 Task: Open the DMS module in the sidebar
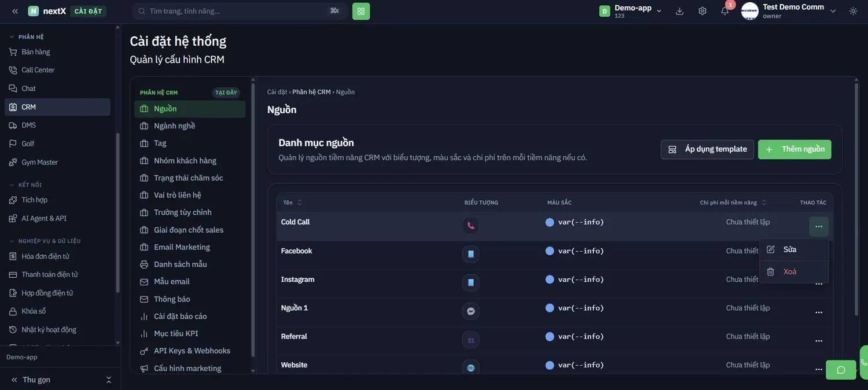[x=57, y=125]
